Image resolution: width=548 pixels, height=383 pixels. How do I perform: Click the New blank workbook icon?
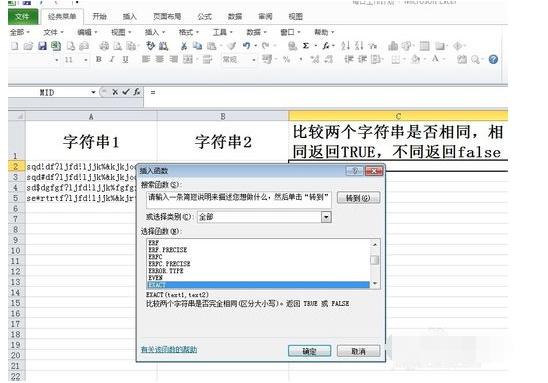click(x=15, y=46)
